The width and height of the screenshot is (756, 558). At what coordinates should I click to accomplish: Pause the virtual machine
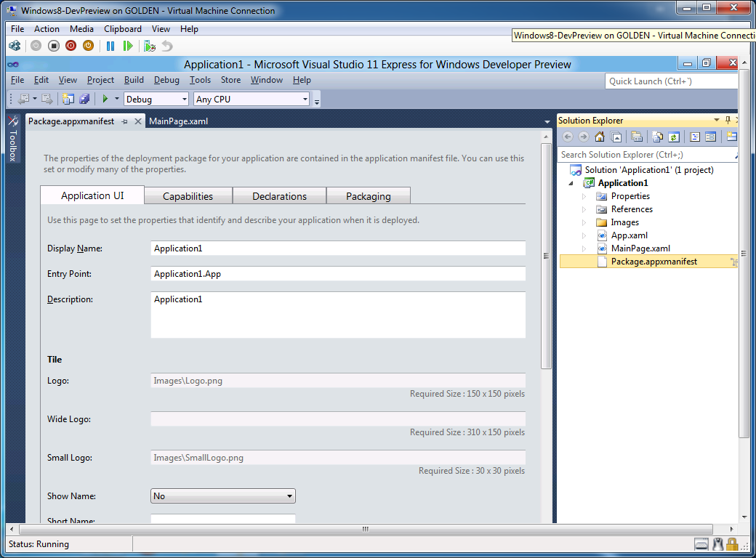click(110, 46)
